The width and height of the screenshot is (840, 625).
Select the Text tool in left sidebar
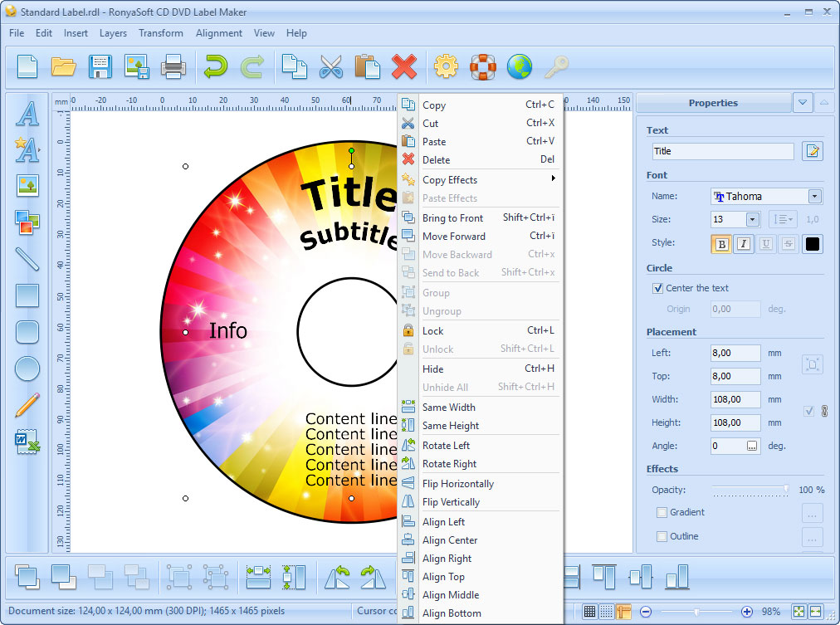click(27, 114)
